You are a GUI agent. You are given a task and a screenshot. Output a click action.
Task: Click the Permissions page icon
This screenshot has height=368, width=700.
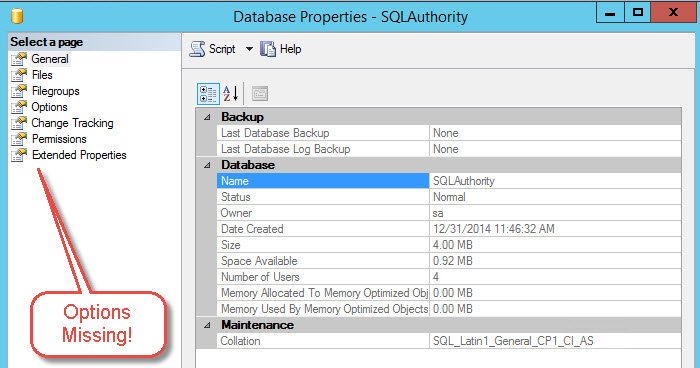(19, 139)
